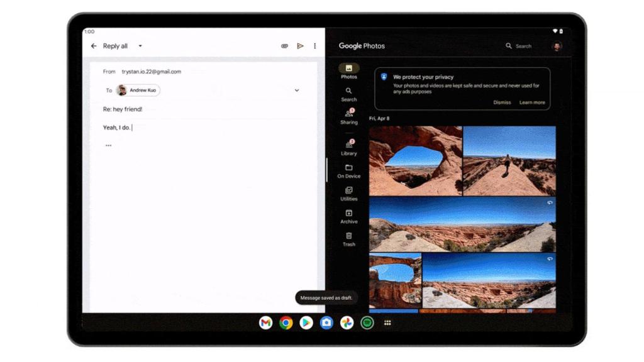This screenshot has height=362, width=644.
Task: Open Gmail's three-dot overflow menu
Action: point(314,46)
